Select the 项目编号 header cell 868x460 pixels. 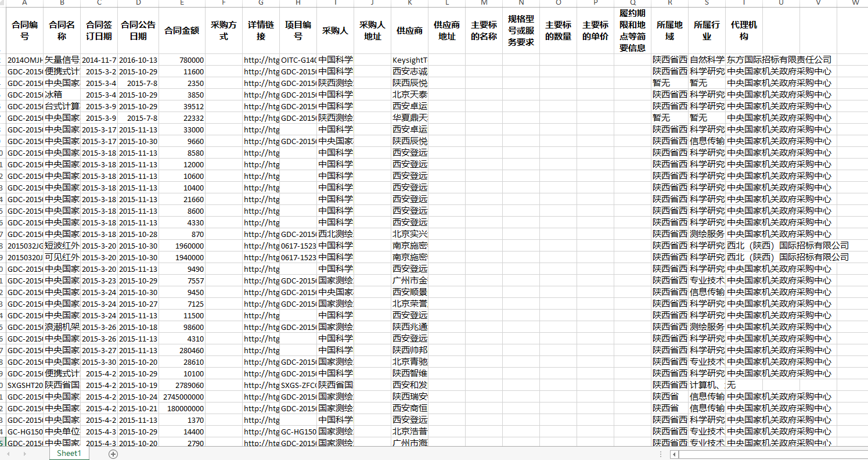tap(298, 31)
